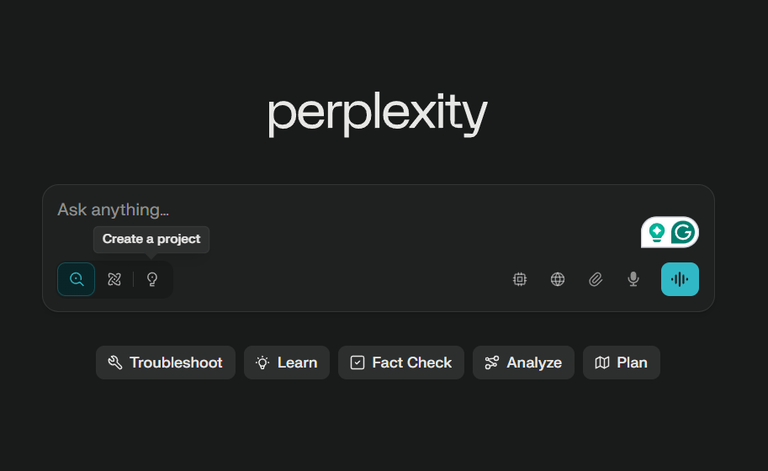This screenshot has width=768, height=471.
Task: Open the Grammarly G icon
Action: (x=683, y=232)
